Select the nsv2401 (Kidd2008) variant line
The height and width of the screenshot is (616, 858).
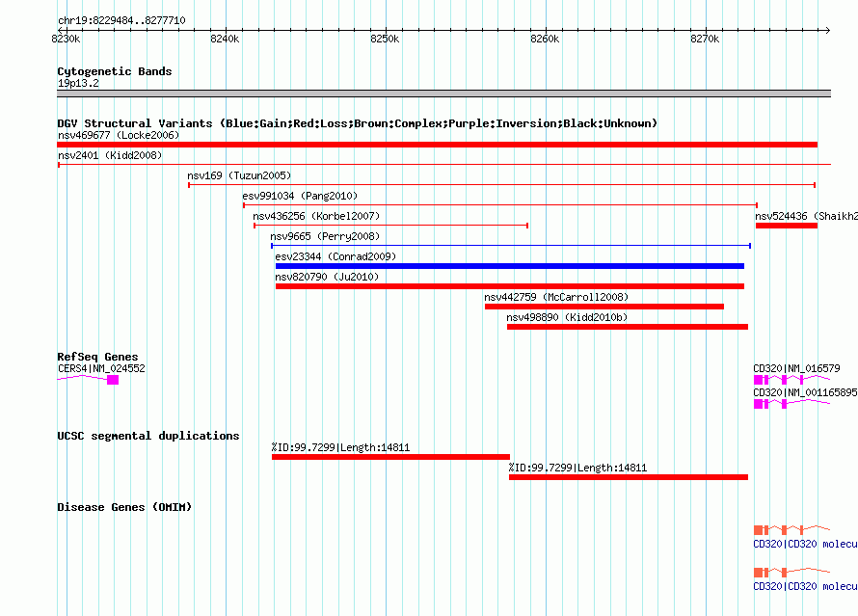click(x=443, y=164)
